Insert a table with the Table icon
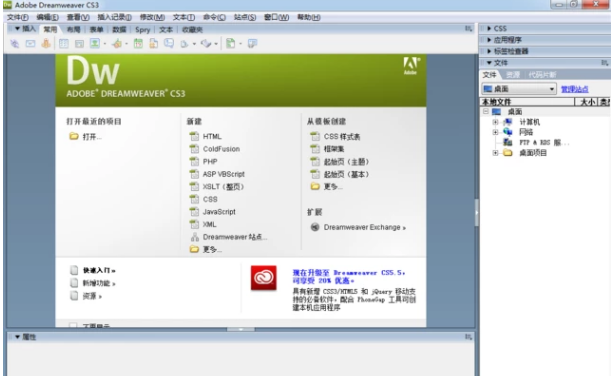This screenshot has height=376, width=611. click(64, 44)
